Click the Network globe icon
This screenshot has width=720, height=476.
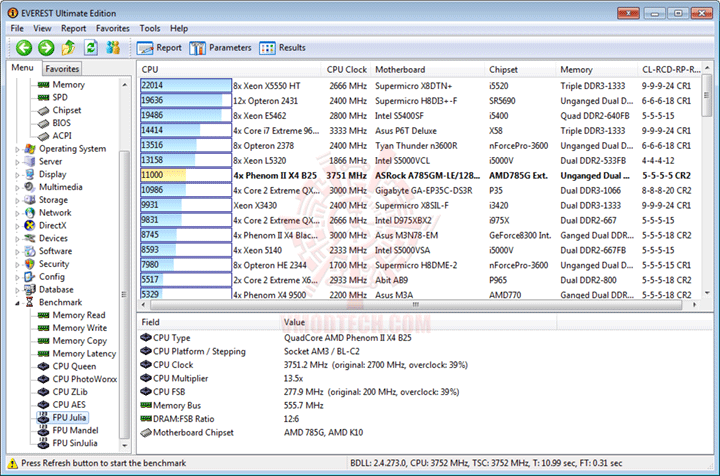(30, 213)
